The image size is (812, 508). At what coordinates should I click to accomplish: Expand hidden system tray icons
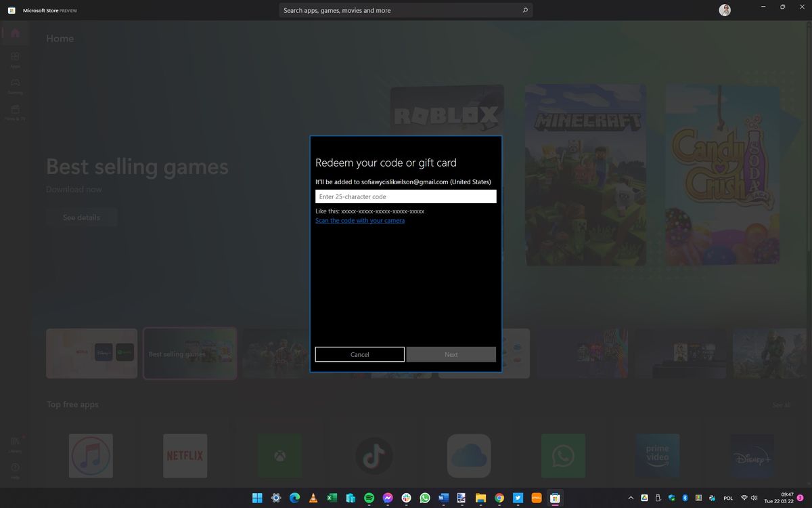pos(631,498)
